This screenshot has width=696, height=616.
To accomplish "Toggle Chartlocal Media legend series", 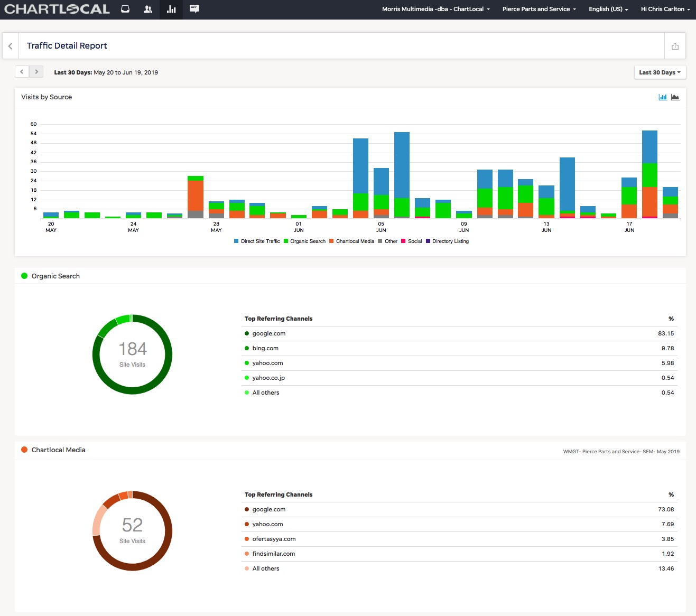I will (x=351, y=241).
